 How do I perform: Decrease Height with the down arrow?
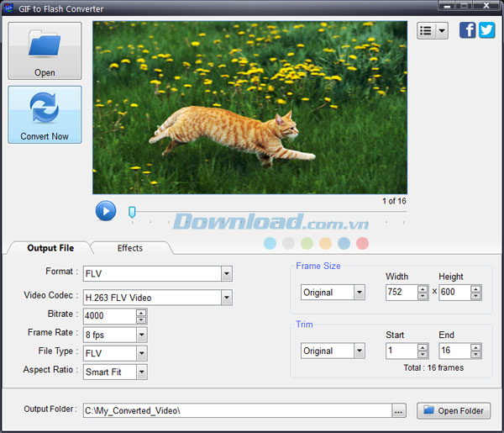[475, 296]
